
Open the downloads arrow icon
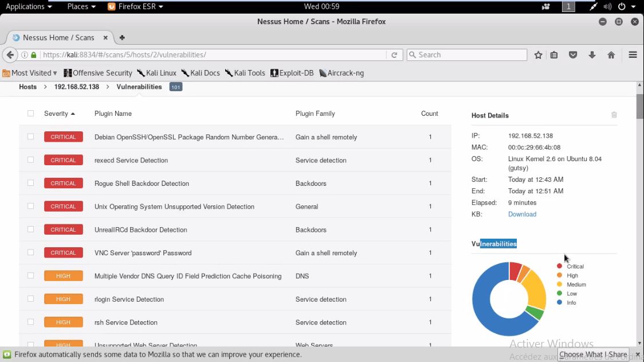click(x=592, y=55)
